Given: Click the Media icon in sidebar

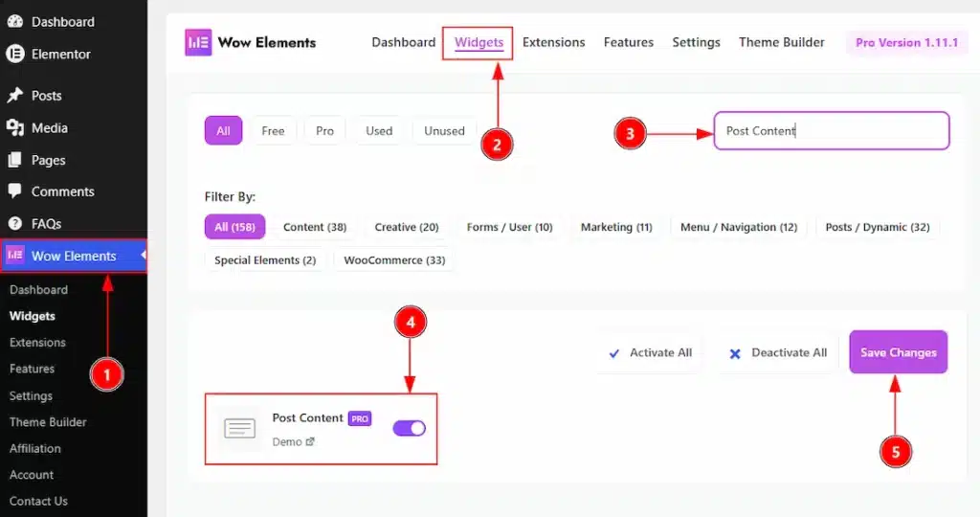Looking at the screenshot, I should pos(15,127).
